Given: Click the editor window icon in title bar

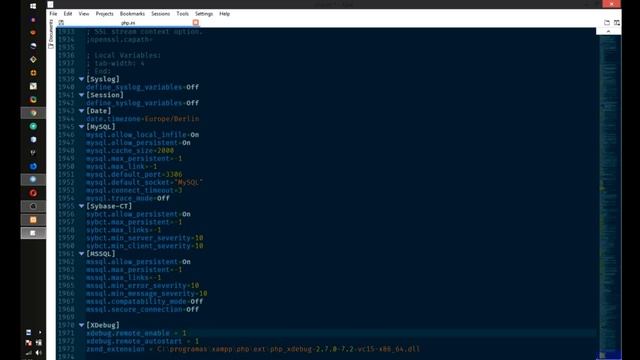Looking at the screenshot, I should tap(50, 4).
